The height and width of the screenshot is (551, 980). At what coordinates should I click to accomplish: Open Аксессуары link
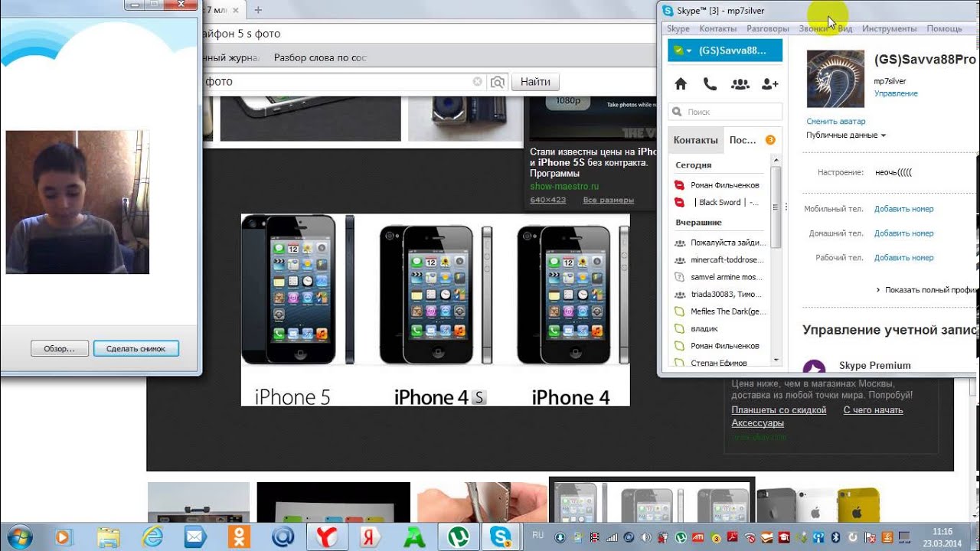pyautogui.click(x=757, y=423)
